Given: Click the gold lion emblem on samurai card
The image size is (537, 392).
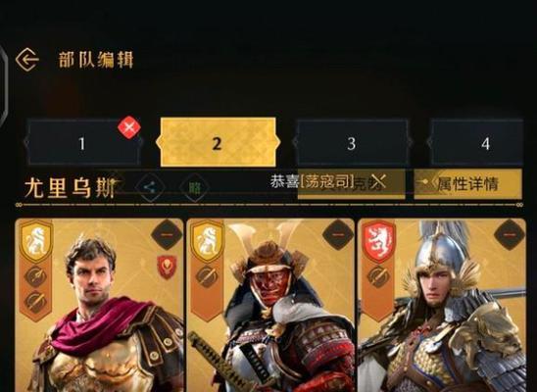Looking at the screenshot, I should [208, 241].
